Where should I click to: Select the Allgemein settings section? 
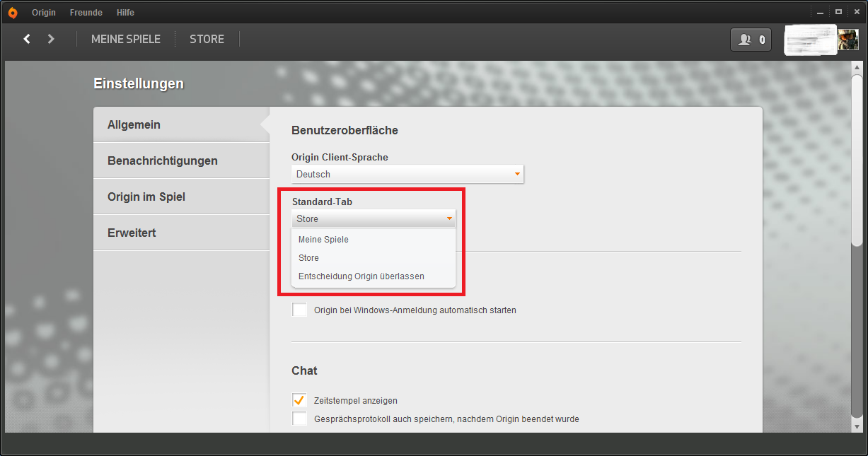tap(182, 124)
